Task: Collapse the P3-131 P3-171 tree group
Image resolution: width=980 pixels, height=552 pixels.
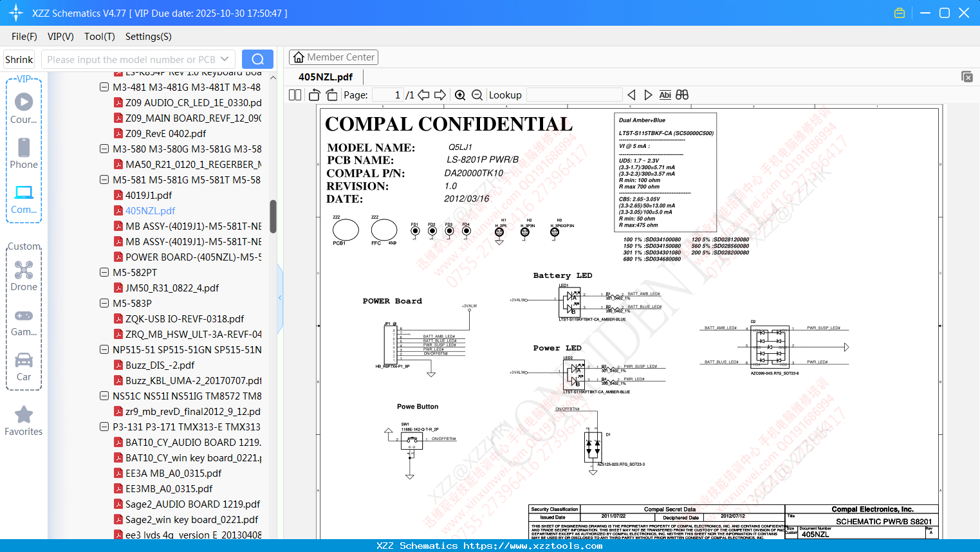Action: click(x=104, y=427)
